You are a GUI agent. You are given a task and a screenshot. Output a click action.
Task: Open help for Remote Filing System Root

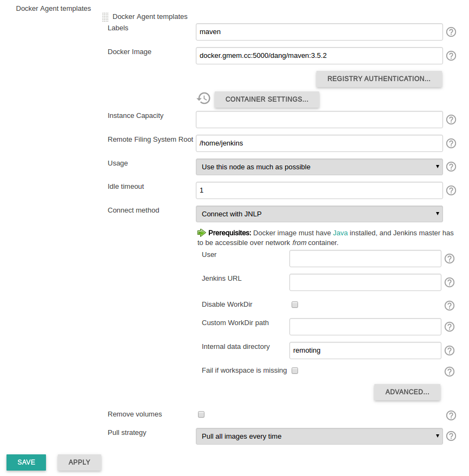tap(451, 143)
